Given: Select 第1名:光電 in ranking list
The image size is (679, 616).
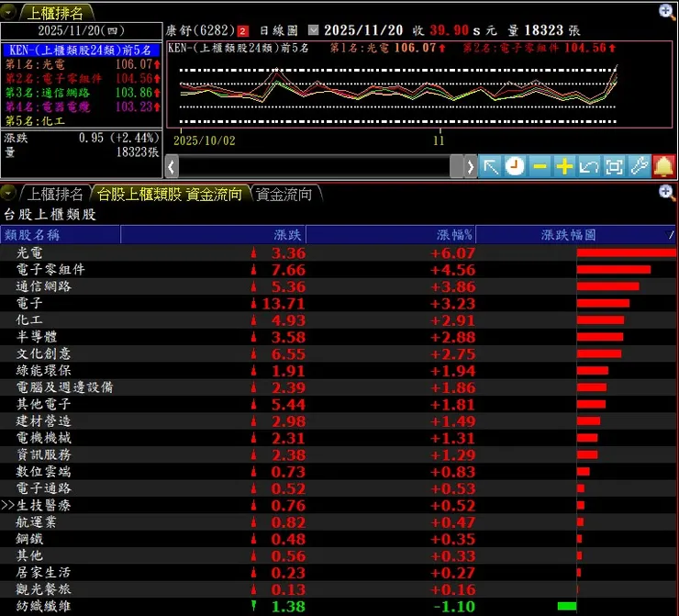Looking at the screenshot, I should [x=83, y=64].
